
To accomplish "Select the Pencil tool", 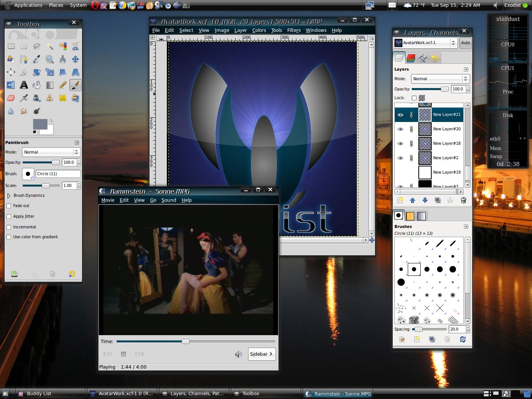I will point(63,85).
